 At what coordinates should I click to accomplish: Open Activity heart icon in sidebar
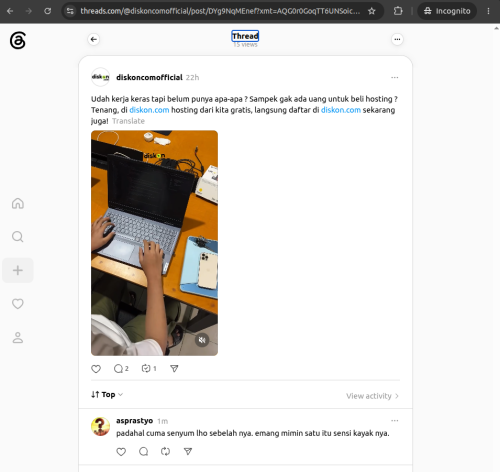tap(18, 304)
